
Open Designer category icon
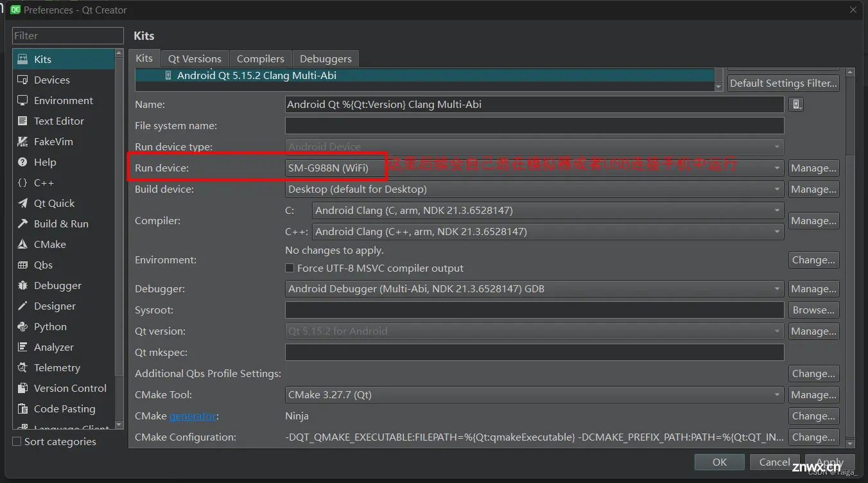(x=22, y=306)
